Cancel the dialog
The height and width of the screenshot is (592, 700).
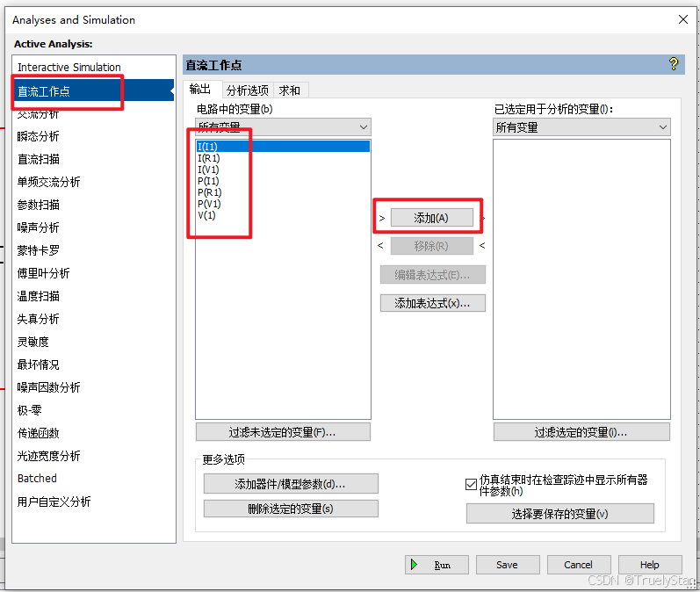point(579,565)
